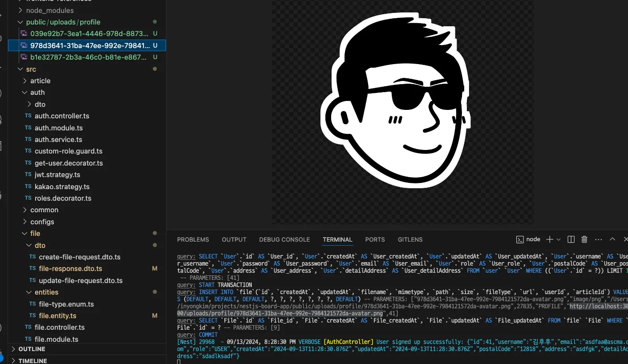Screen dimensions: 628x364
Task: Switch to the DEBUG CONSOLE tab
Action: click(284, 239)
